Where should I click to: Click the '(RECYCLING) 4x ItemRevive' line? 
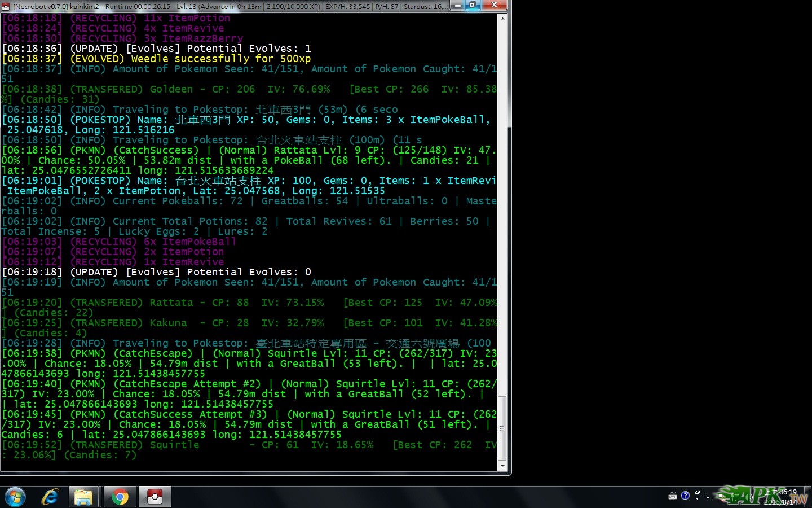(113, 28)
